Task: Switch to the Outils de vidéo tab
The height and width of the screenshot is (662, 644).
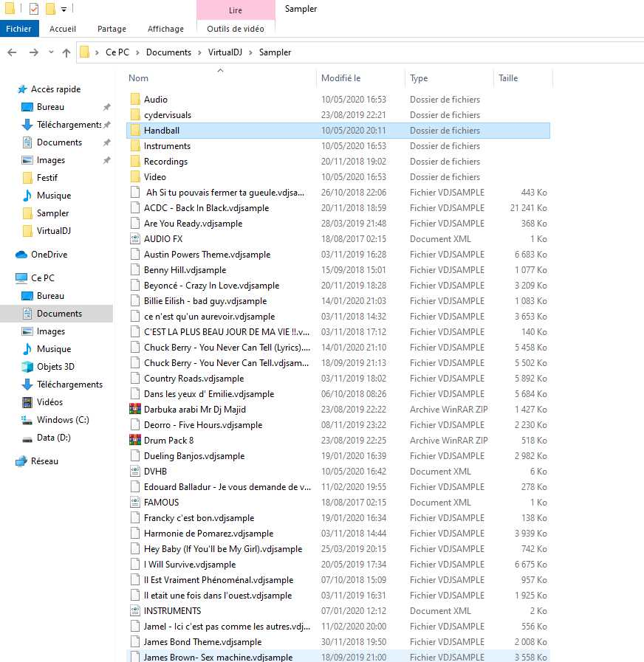Action: (x=236, y=29)
